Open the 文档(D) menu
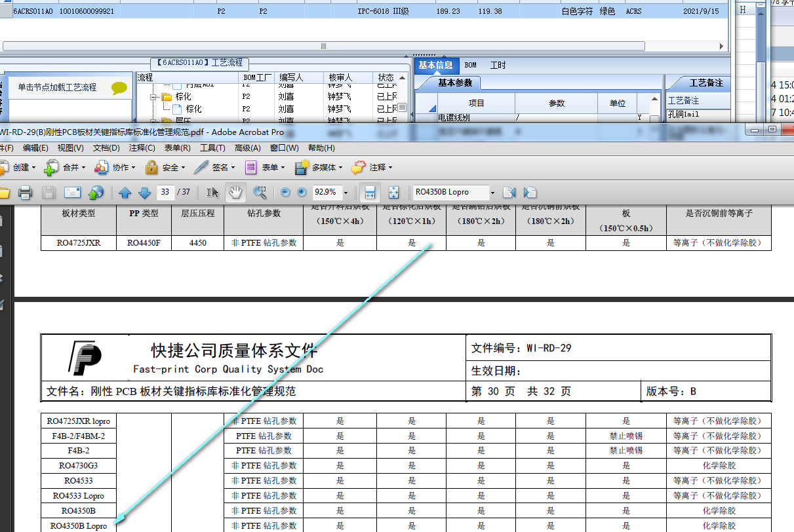The width and height of the screenshot is (794, 532). pyautogui.click(x=106, y=148)
